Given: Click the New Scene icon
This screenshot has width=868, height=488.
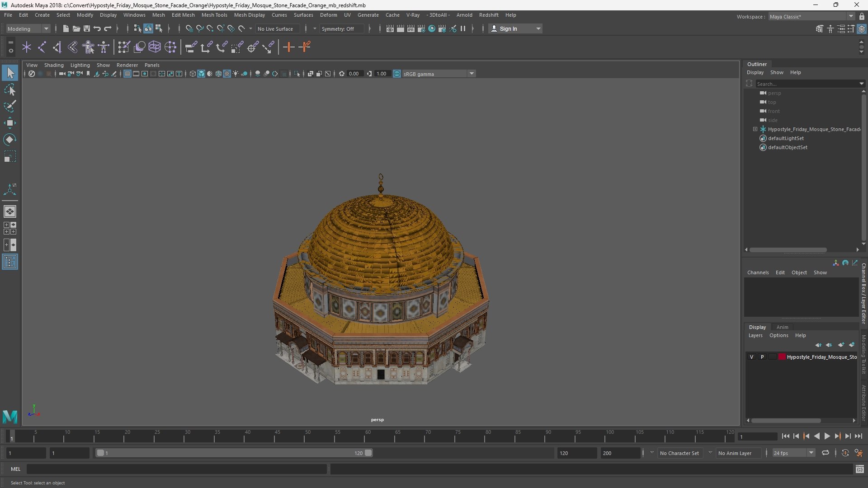Looking at the screenshot, I should coord(66,28).
